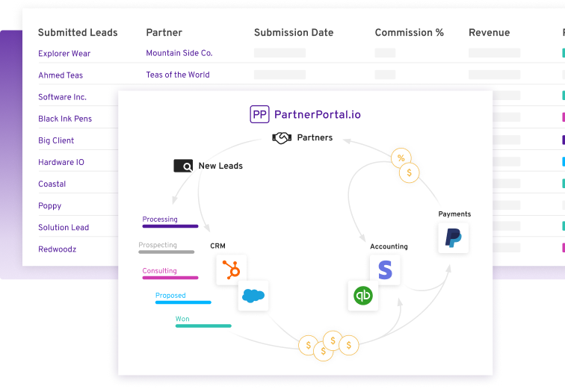
Task: Click the New Leads search icon
Action: [183, 166]
